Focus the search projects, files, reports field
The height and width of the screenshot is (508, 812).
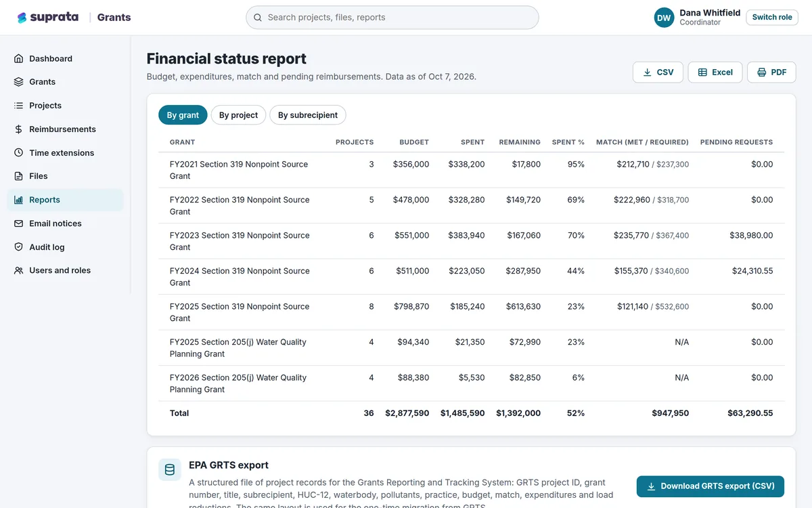tap(392, 18)
